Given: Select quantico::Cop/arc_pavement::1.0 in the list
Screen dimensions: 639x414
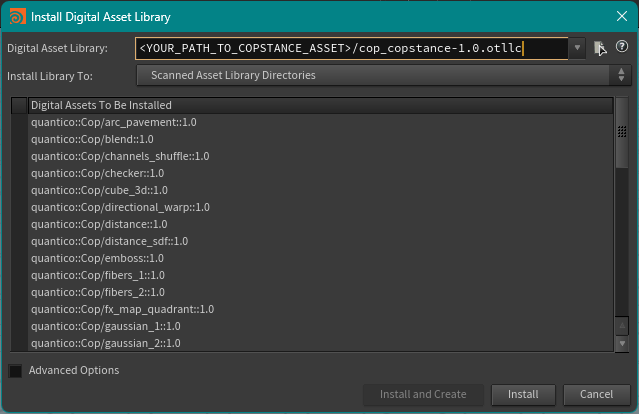Looking at the screenshot, I should click(x=113, y=122).
